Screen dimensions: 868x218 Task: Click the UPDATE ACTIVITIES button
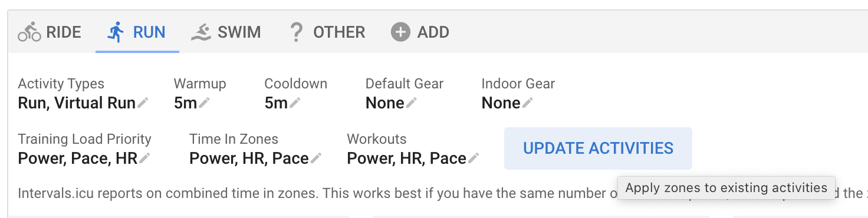click(598, 148)
